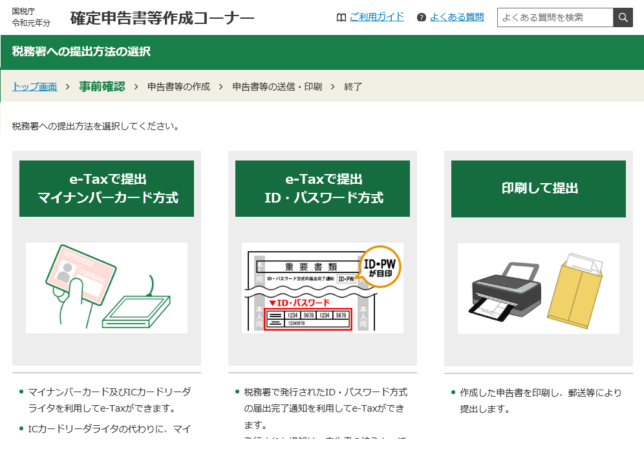The width and height of the screenshot is (644, 453).
Task: Click bullet text ICカードリーダライタの代わりに
Action: click(x=109, y=429)
